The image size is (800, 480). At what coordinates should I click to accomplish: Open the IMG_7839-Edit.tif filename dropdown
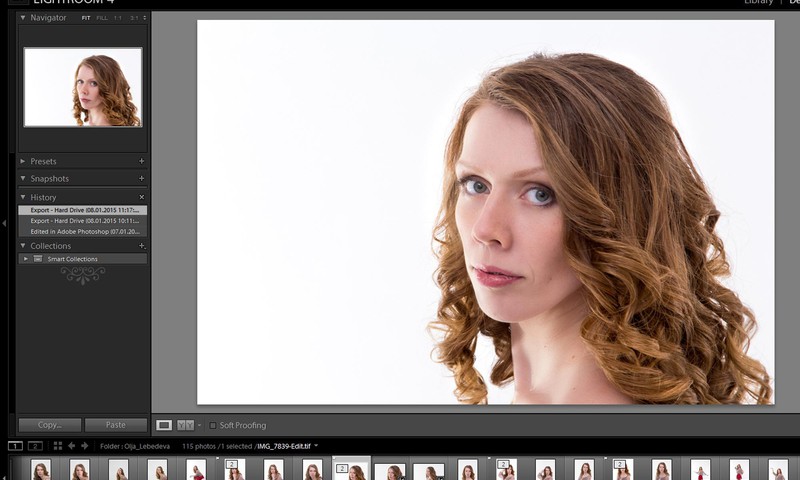316,446
